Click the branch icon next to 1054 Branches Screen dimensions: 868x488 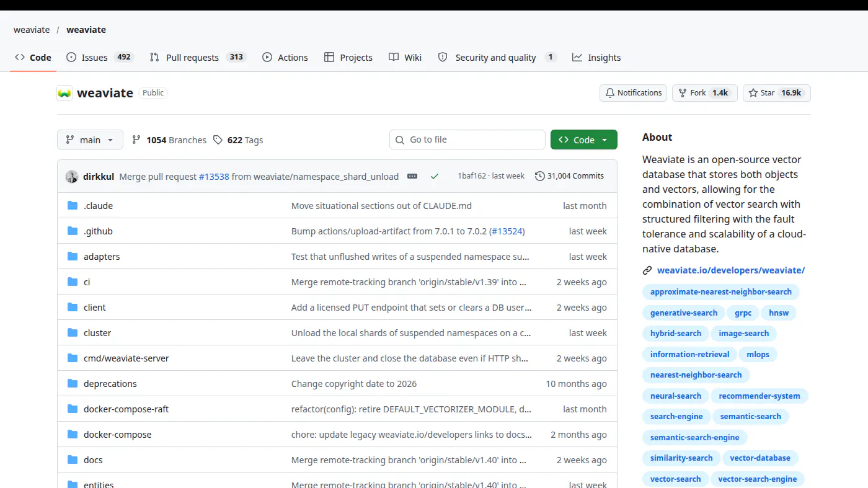pos(136,140)
